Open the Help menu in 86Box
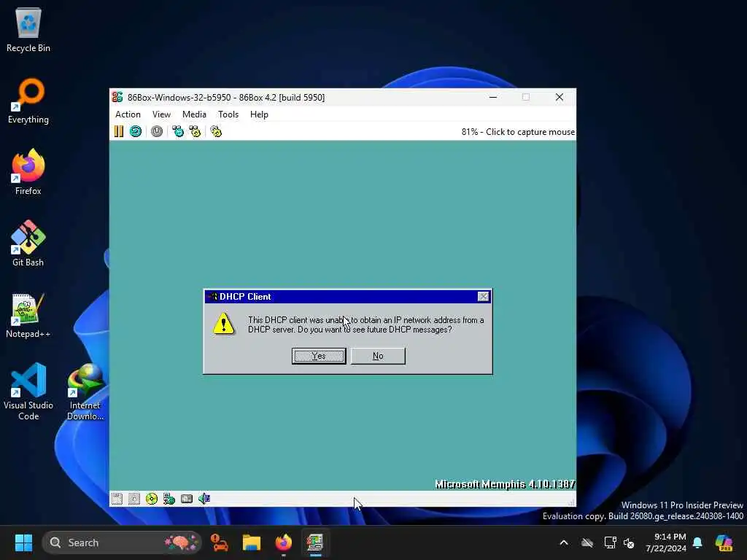Screen dimensions: 747x560 (x=259, y=114)
